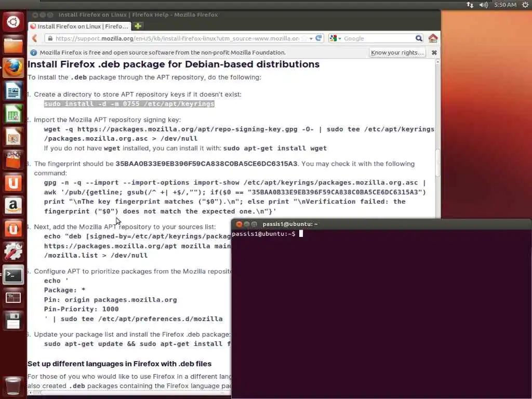The image size is (532, 399).
Task: Open Workspace Switcher in launcher
Action: (x=13, y=298)
